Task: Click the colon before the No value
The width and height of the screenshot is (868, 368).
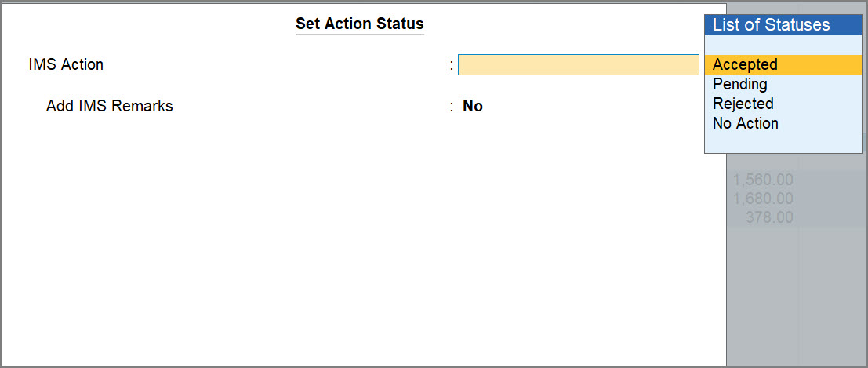Action: [x=452, y=107]
